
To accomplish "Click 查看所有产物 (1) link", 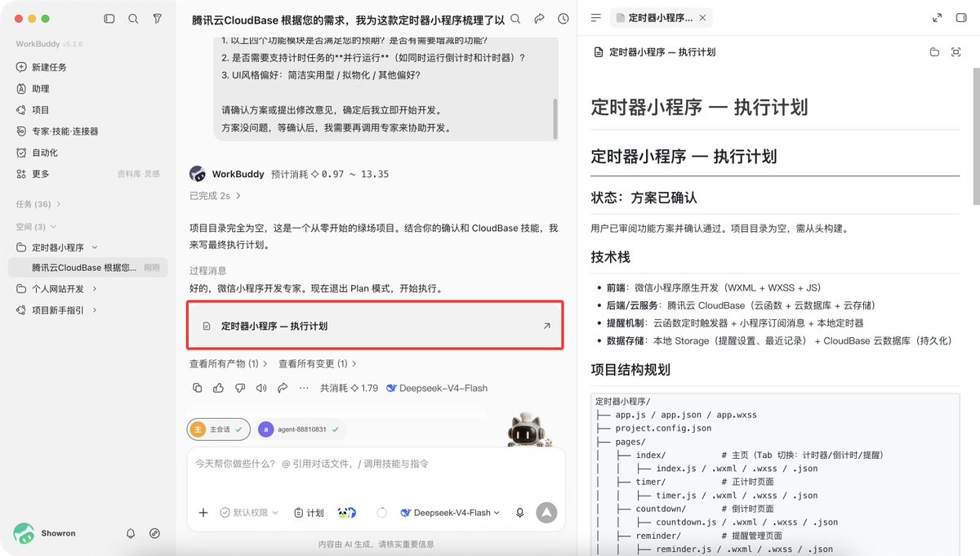I will pyautogui.click(x=228, y=363).
